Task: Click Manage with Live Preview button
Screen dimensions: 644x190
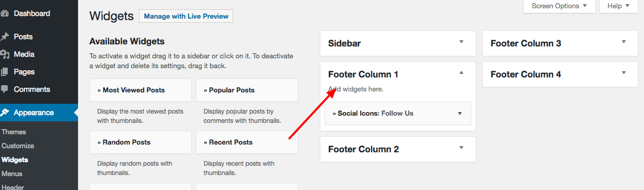Action: coord(186,16)
